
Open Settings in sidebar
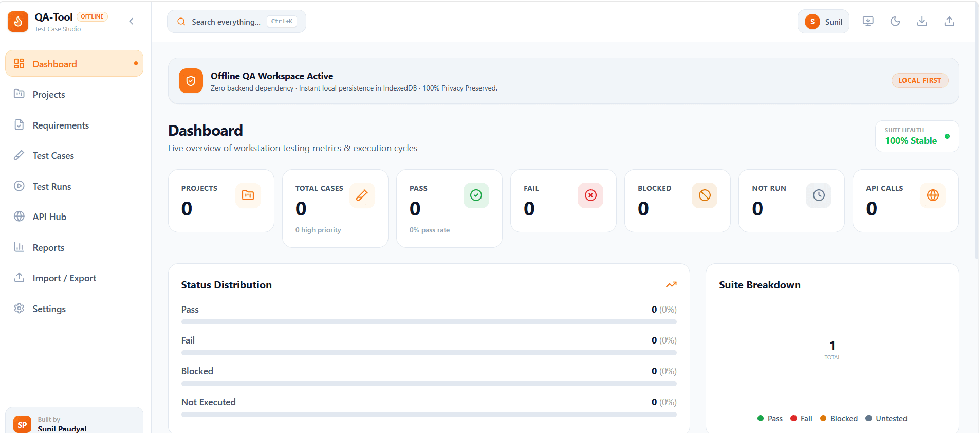(74, 309)
